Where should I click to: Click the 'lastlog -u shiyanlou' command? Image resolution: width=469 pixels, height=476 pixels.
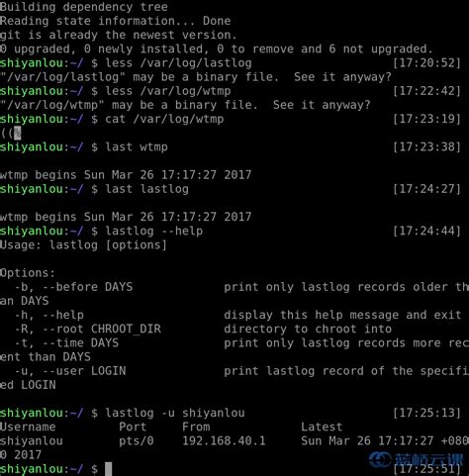175,413
